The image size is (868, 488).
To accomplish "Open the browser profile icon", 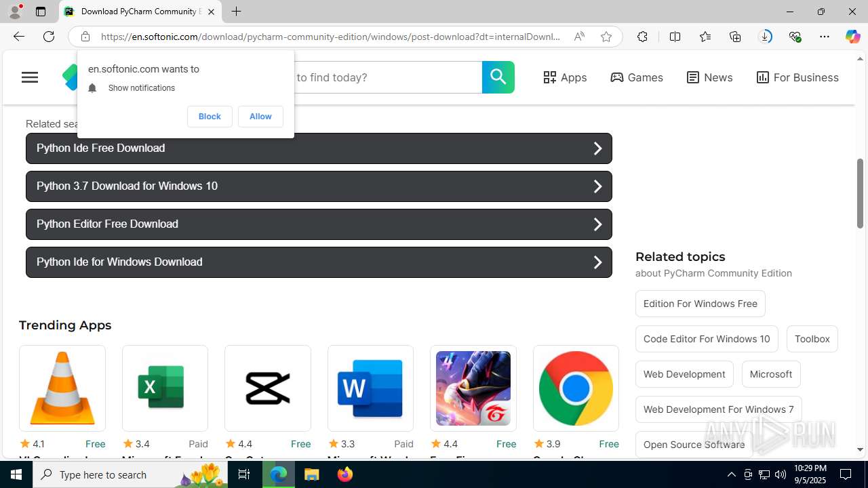I will coord(15,12).
